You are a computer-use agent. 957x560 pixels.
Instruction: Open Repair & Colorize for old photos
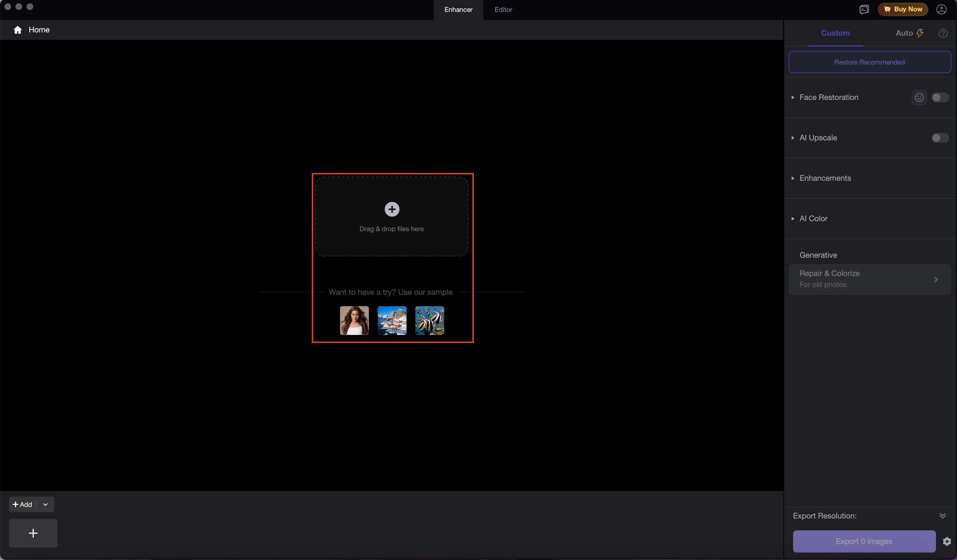[870, 279]
